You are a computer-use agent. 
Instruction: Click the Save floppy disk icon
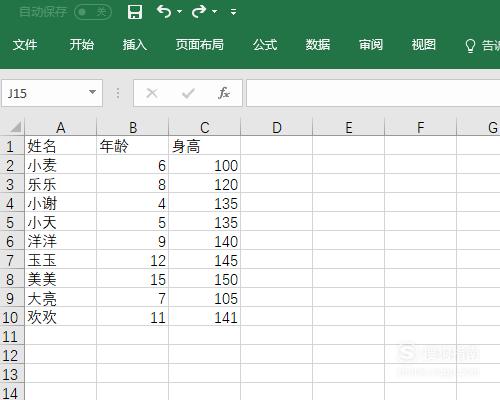coord(135,12)
